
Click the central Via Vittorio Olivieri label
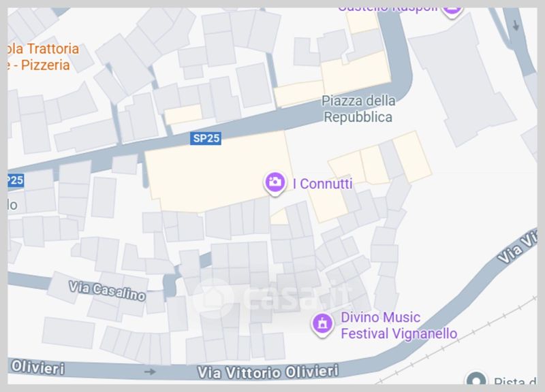tap(268, 372)
